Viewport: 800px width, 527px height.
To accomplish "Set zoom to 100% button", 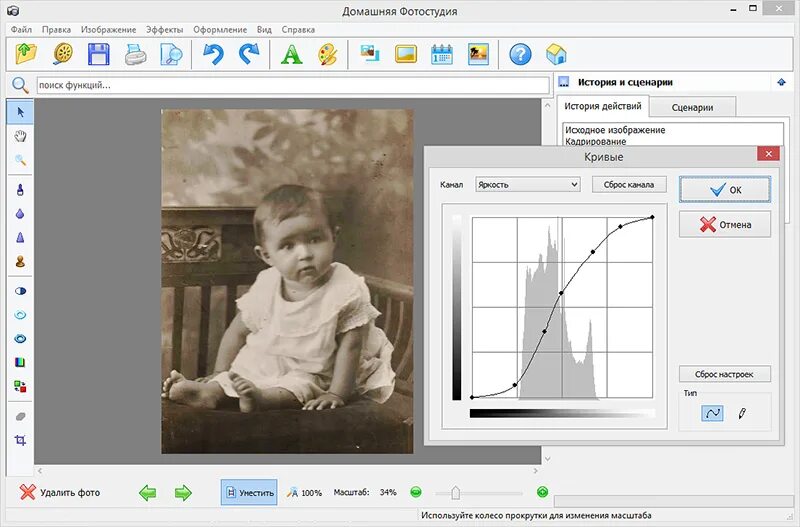I will [x=305, y=493].
